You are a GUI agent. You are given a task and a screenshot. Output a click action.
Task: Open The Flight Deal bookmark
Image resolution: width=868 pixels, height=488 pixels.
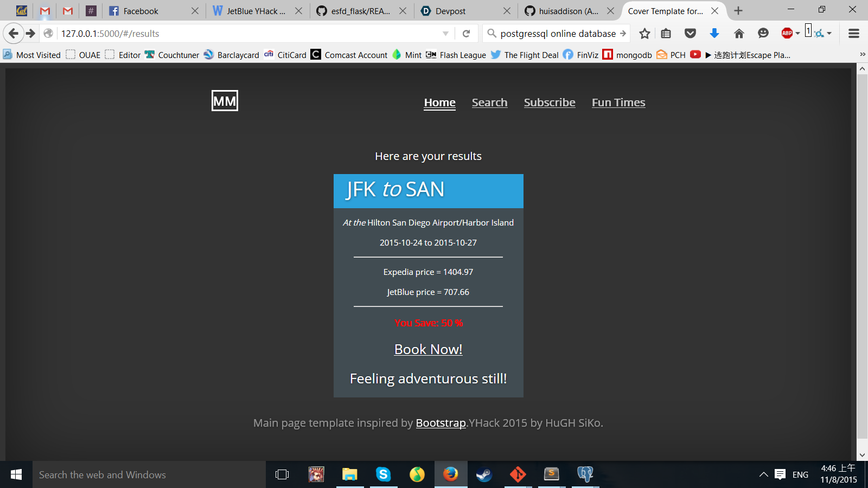pyautogui.click(x=525, y=55)
